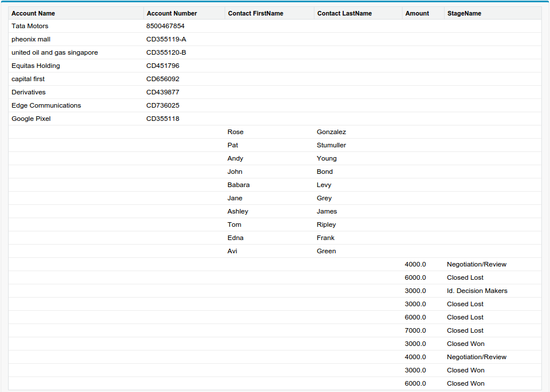The image size is (550, 392).
Task: Select the last name Ripley
Action: pos(326,224)
